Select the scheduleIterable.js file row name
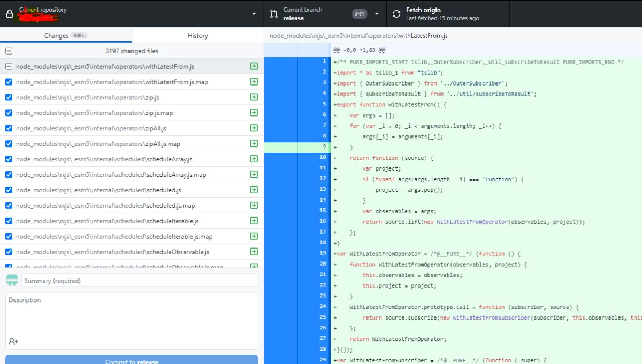The image size is (642, 364). (x=107, y=221)
